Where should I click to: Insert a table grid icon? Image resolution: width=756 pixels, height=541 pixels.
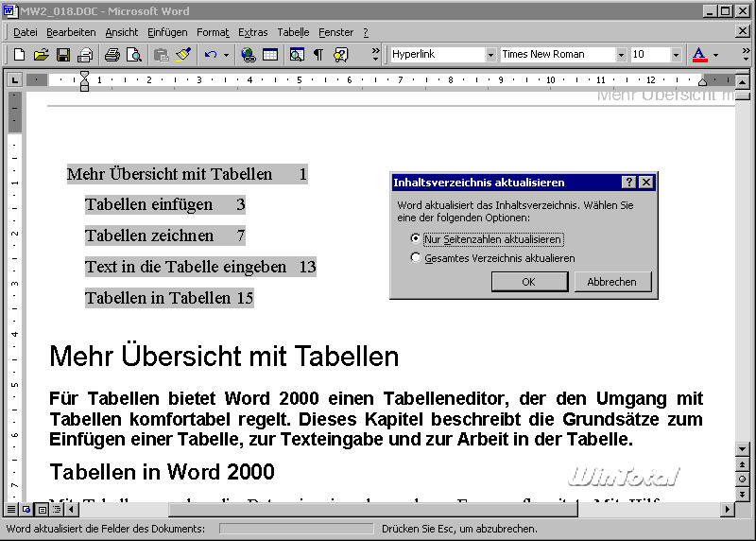[270, 55]
